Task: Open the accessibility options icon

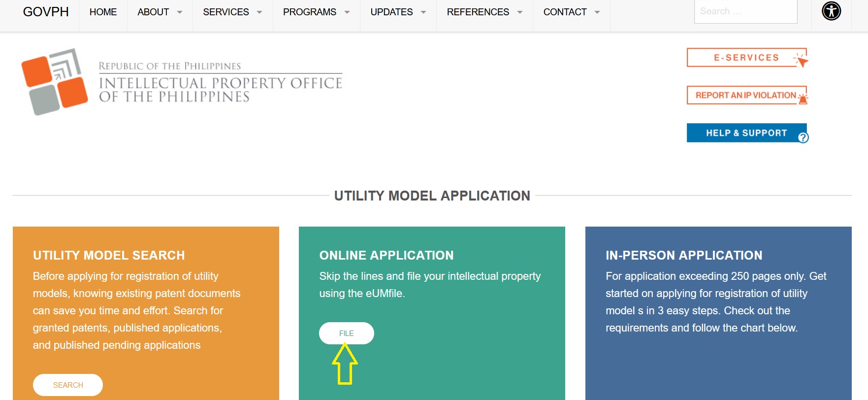Action: tap(831, 11)
